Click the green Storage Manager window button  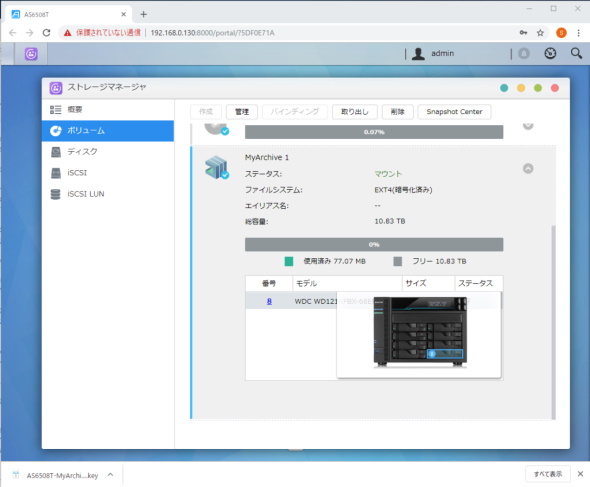pos(538,88)
